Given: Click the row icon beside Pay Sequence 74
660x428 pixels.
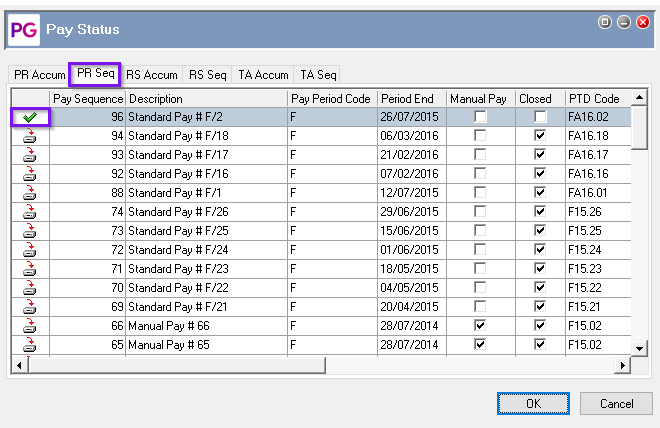Looking at the screenshot, I should click(29, 211).
